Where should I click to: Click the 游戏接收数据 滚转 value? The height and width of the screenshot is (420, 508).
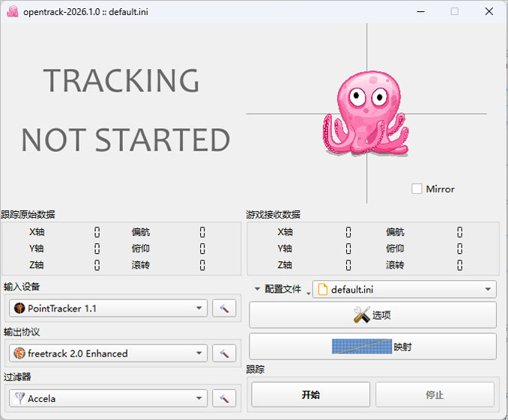460,265
